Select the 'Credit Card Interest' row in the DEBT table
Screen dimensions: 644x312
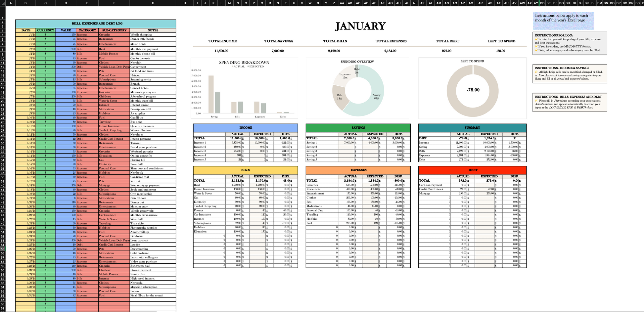tap(435, 189)
